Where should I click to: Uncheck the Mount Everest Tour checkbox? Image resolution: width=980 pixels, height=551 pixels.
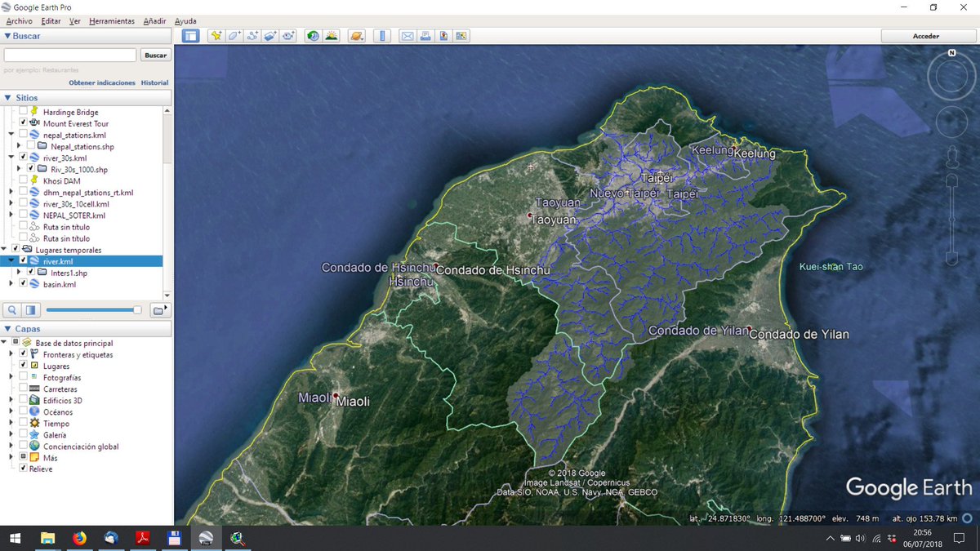point(23,122)
